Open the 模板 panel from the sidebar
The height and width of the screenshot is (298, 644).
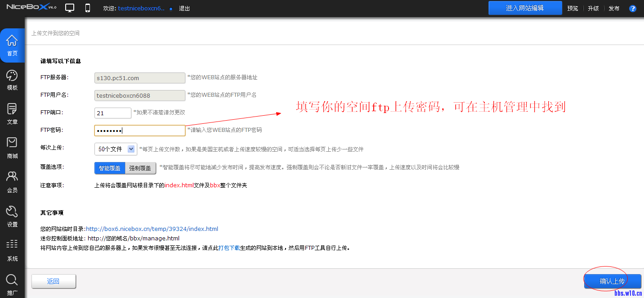click(12, 78)
